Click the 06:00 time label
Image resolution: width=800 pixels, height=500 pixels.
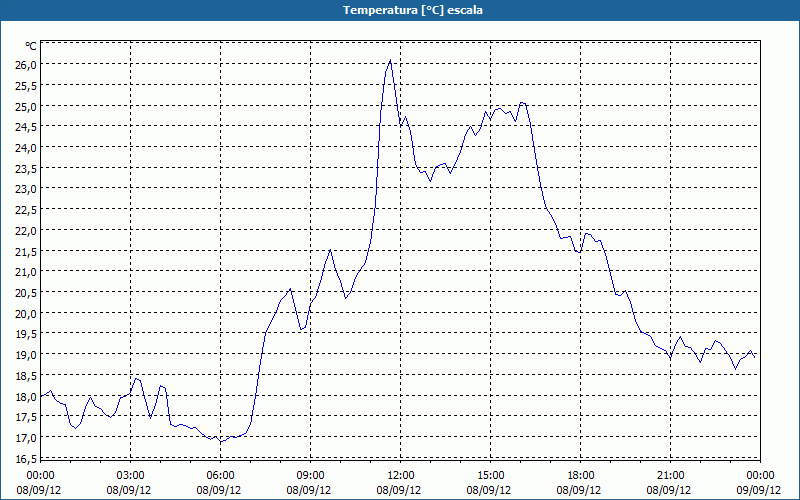click(x=220, y=475)
